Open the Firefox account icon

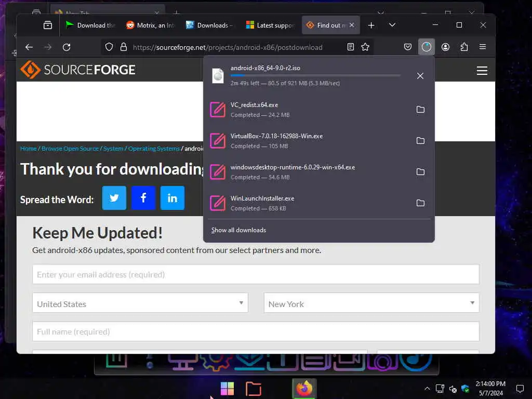(x=445, y=47)
